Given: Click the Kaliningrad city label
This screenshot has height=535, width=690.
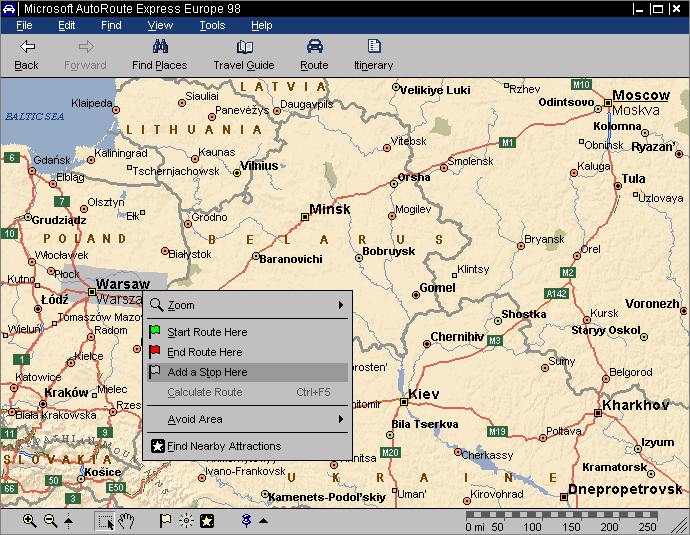Looking at the screenshot, I should pos(121,153).
